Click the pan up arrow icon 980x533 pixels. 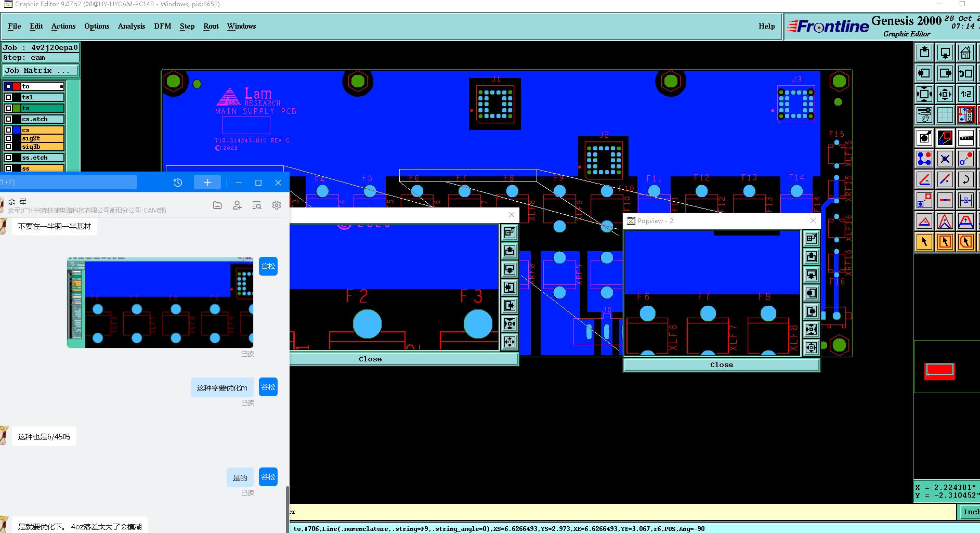tap(924, 53)
